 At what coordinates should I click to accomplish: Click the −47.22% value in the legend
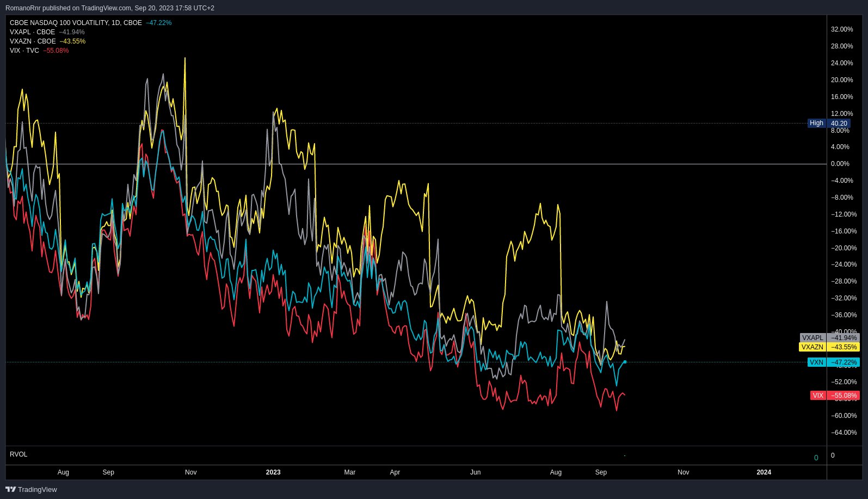pyautogui.click(x=159, y=23)
